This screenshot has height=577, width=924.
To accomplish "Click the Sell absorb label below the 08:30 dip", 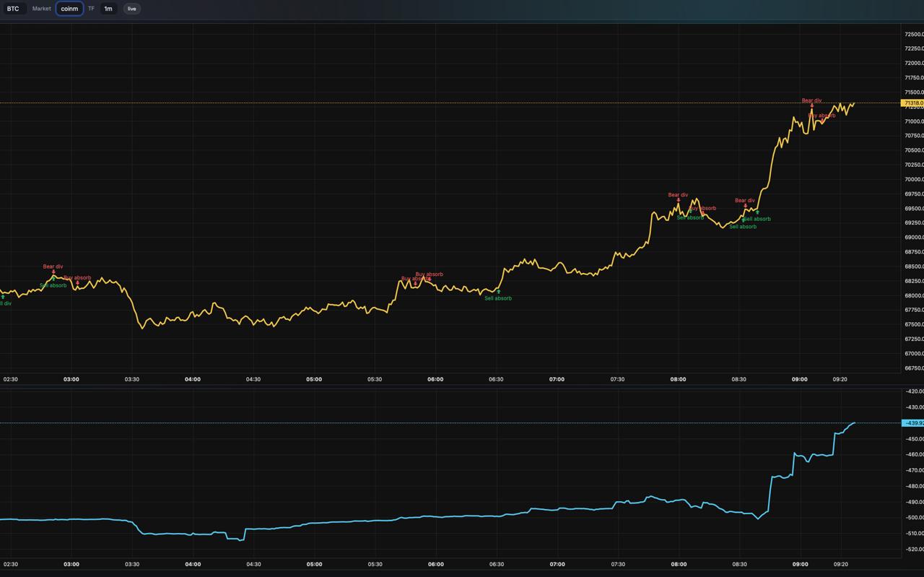I will 743,227.
